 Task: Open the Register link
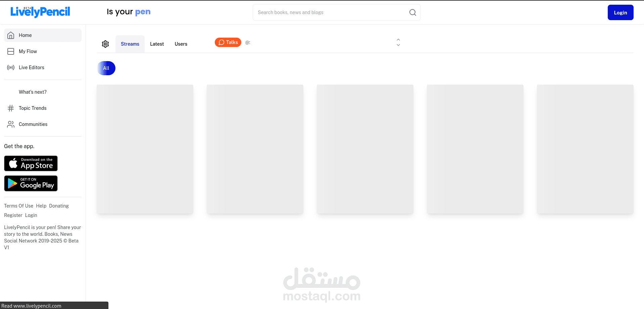coord(13,215)
